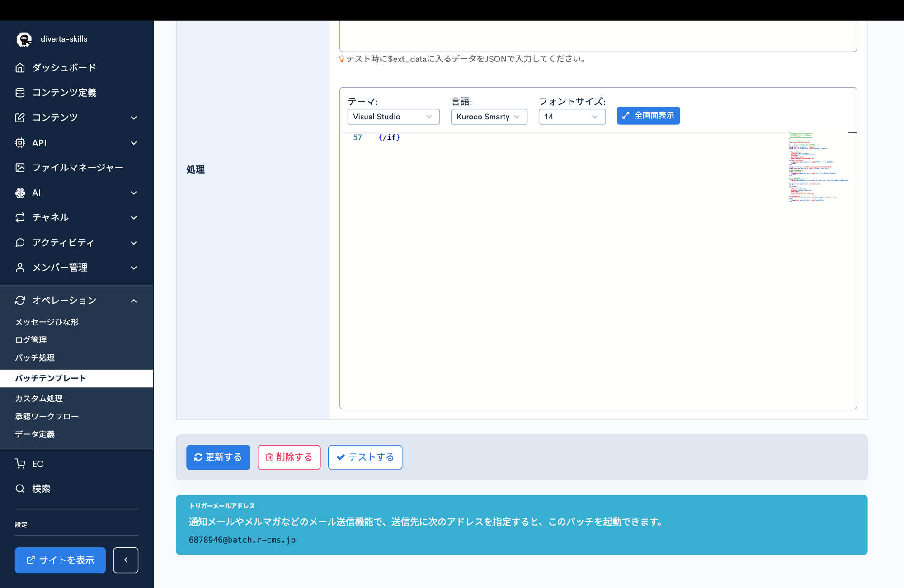This screenshot has width=904, height=588.
Task: Click the 検索 menu label
Action: click(41, 489)
